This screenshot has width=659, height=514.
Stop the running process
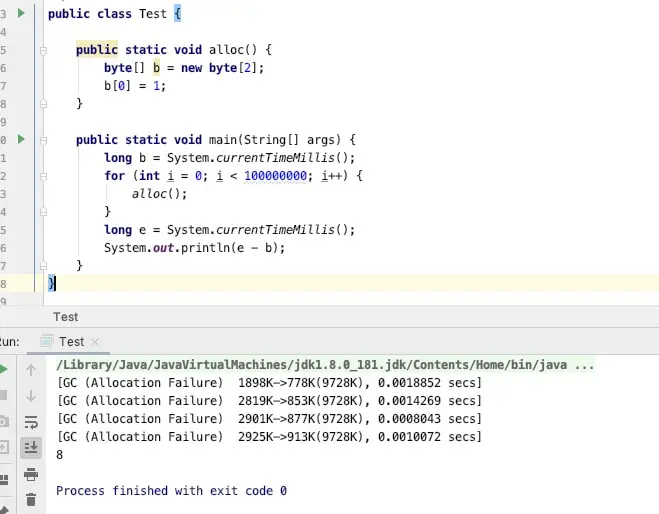point(3,395)
